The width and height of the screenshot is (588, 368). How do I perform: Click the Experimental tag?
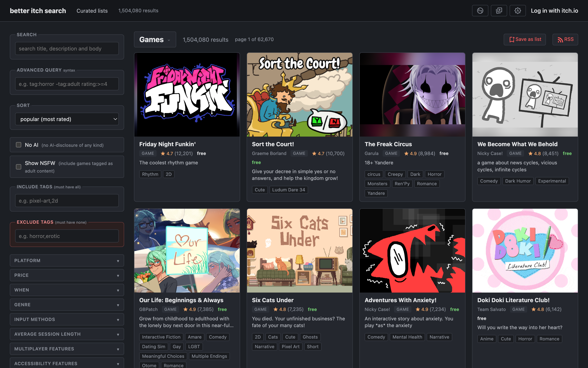pos(552,181)
